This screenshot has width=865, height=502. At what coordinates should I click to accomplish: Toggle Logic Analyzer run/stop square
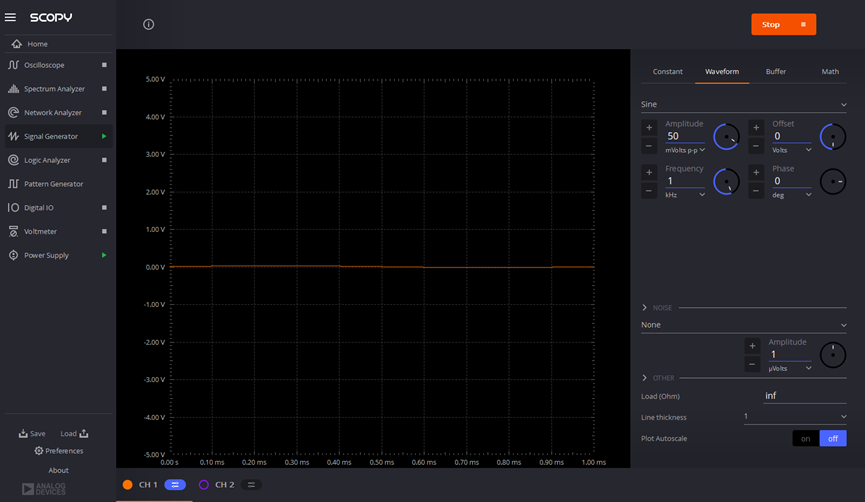(104, 160)
